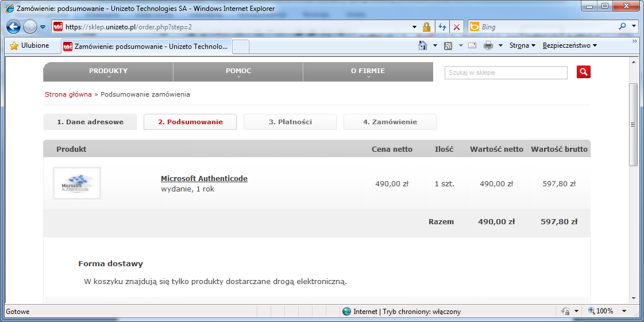Screen dimensions: 644x322
Task: Click the red shop search button
Action: coord(583,72)
